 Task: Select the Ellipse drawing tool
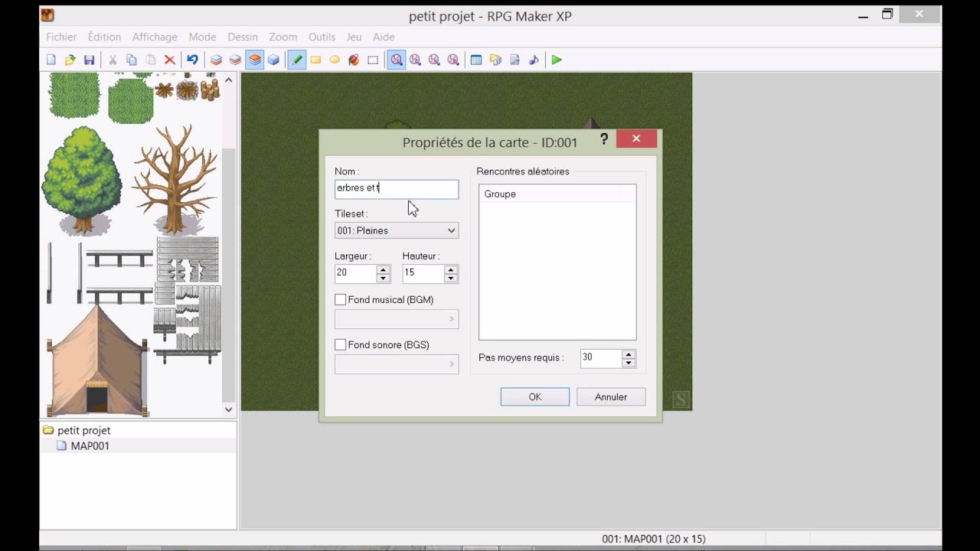click(x=335, y=60)
